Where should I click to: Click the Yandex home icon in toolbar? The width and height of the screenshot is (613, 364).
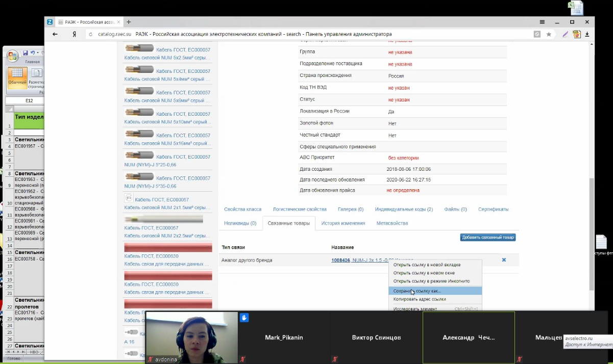tap(75, 34)
